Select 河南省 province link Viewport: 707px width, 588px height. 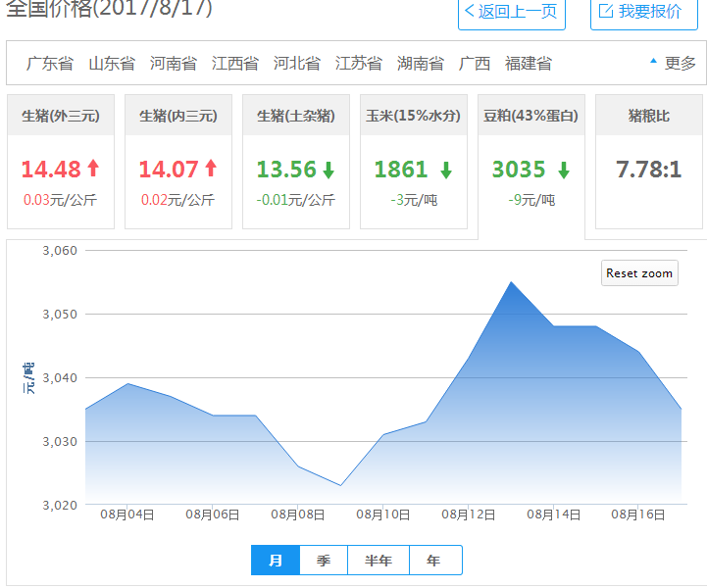[x=174, y=64]
